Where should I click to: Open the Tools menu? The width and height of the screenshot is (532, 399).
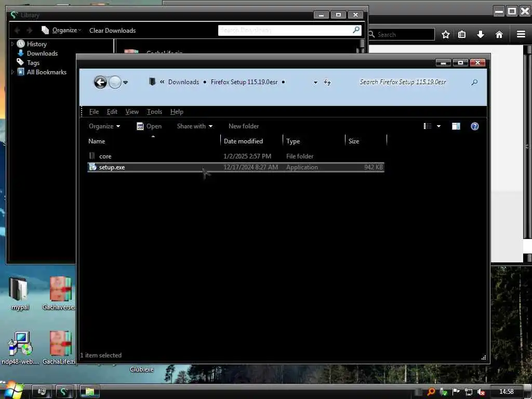[x=154, y=112]
